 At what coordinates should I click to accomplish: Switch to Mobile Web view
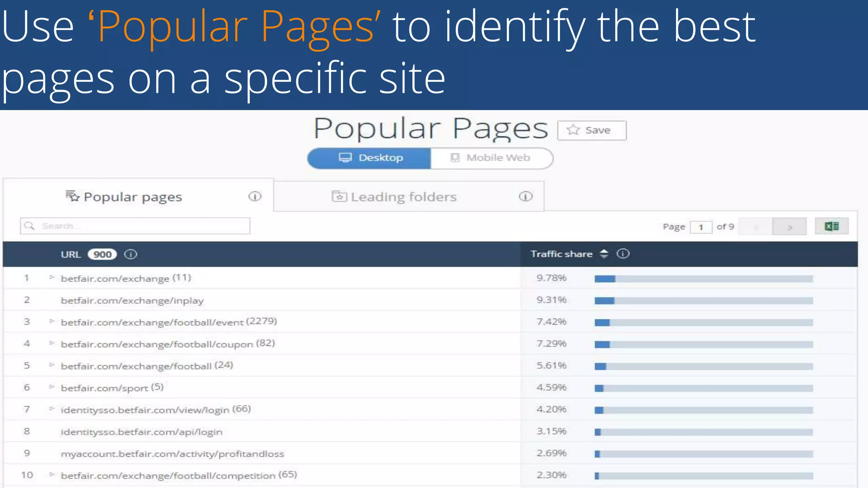(492, 158)
